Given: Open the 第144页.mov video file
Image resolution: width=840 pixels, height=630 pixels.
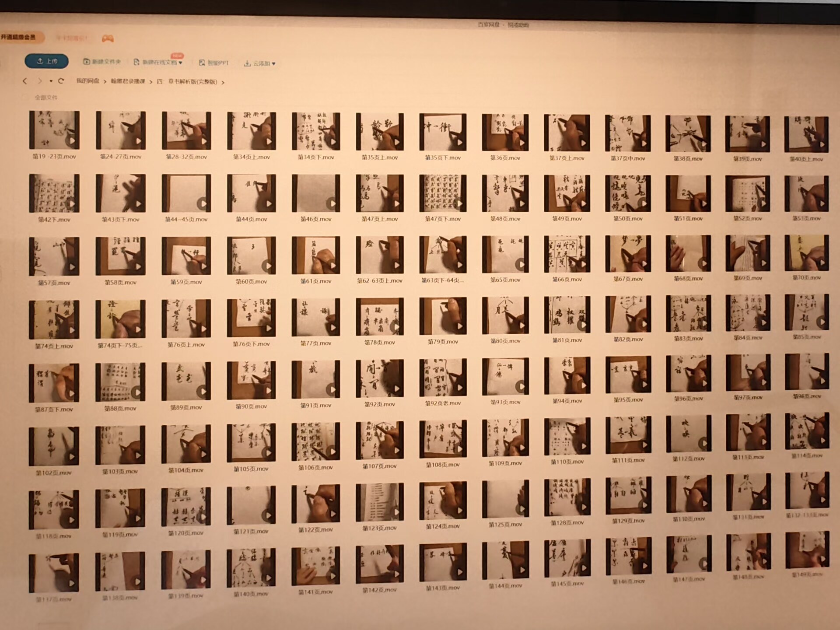Looking at the screenshot, I should click(x=505, y=560).
